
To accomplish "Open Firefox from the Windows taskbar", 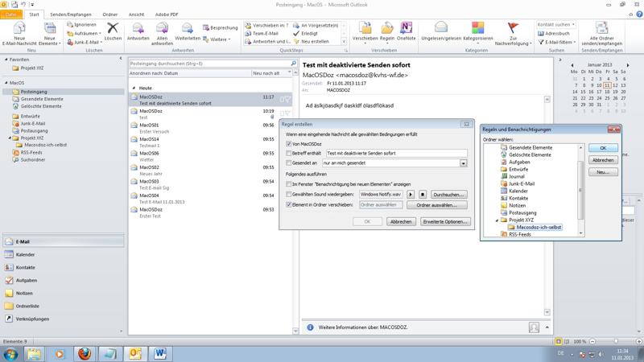I will click(x=85, y=353).
